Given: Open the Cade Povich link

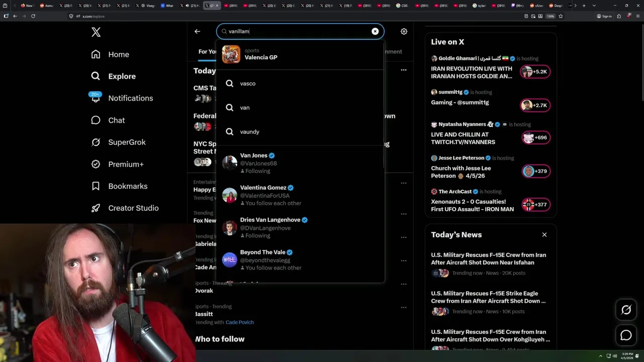Looking at the screenshot, I should [x=239, y=322].
